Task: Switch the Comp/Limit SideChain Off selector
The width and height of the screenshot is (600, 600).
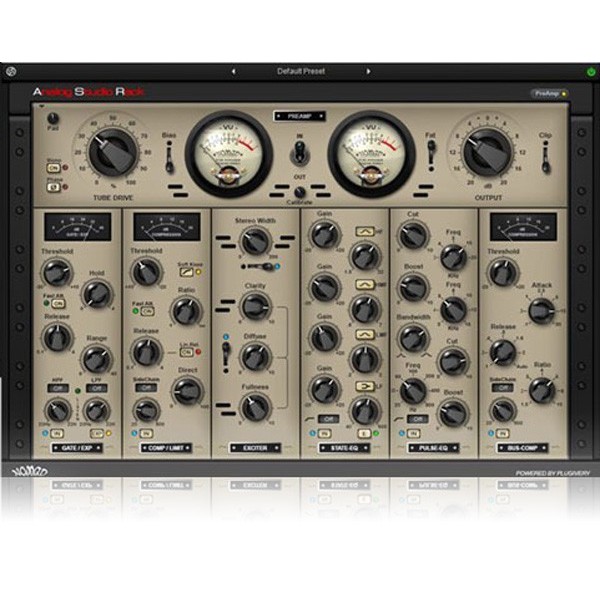Action: pos(146,388)
